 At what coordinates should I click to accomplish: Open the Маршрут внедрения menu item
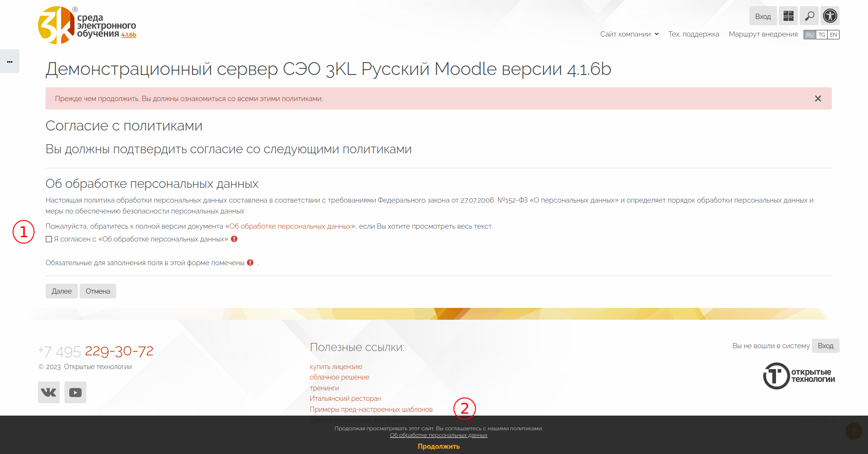pos(763,34)
